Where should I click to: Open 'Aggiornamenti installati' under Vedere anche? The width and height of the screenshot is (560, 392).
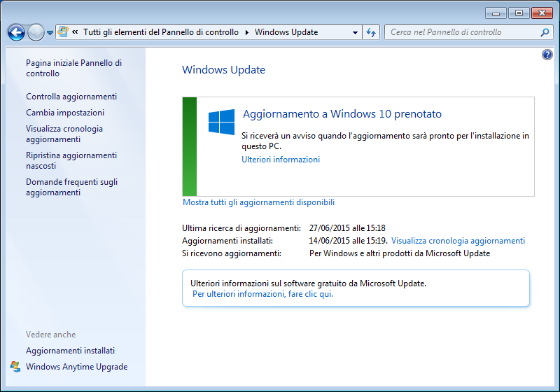(x=71, y=351)
